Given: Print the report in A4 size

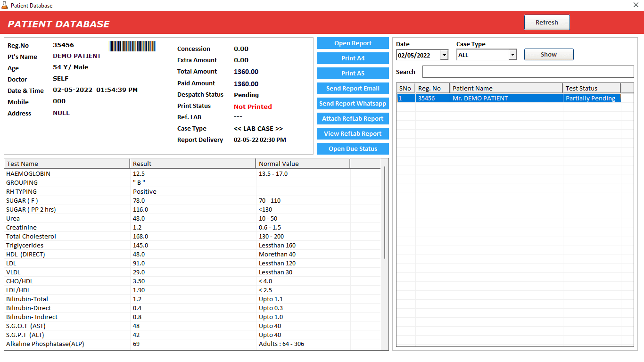Looking at the screenshot, I should click(353, 58).
